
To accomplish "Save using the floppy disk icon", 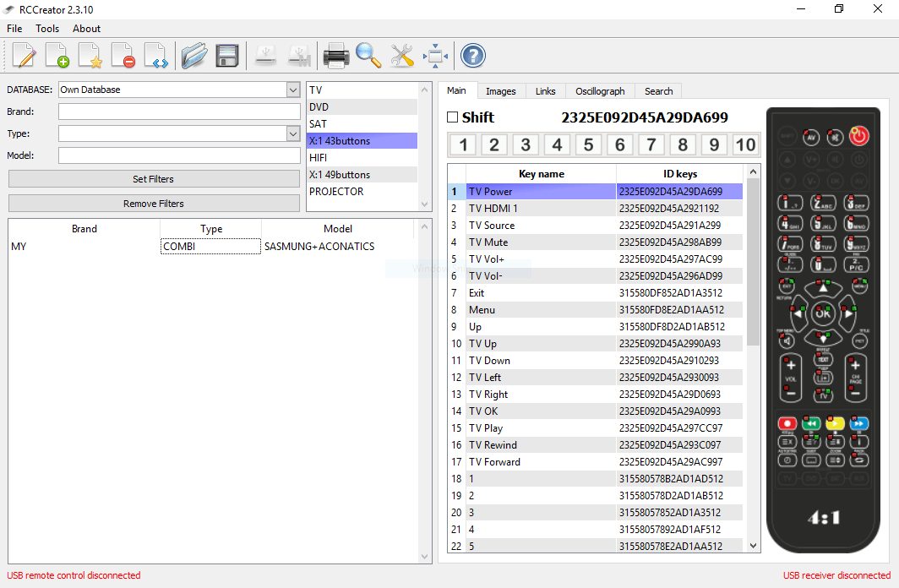I will (x=227, y=56).
